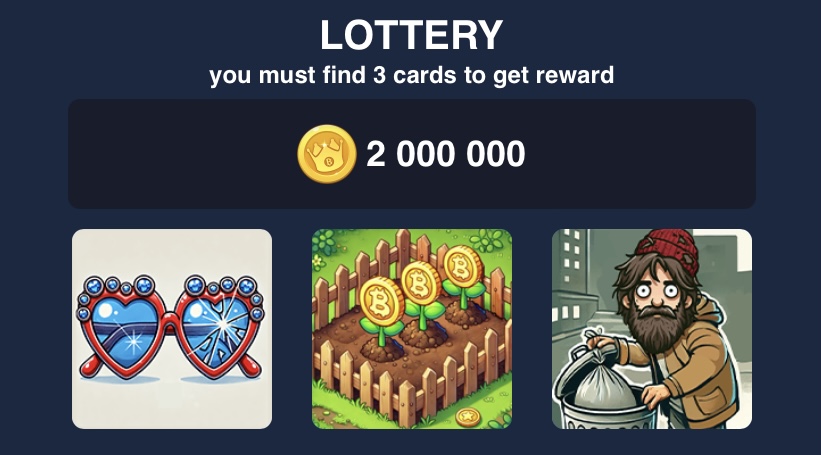
Task: Click the front-left Bitcoin coin plant
Action: [x=381, y=314]
